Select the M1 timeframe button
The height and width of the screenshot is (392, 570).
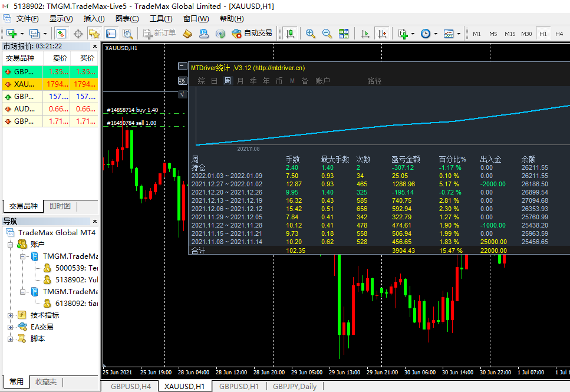[477, 34]
